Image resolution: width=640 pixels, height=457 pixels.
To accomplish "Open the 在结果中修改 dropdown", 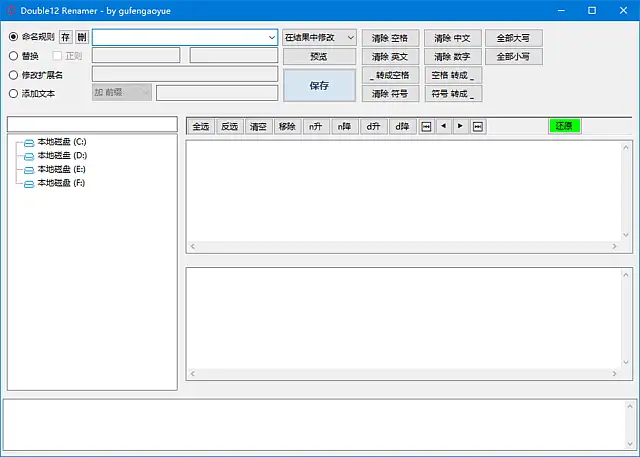I will pos(319,38).
